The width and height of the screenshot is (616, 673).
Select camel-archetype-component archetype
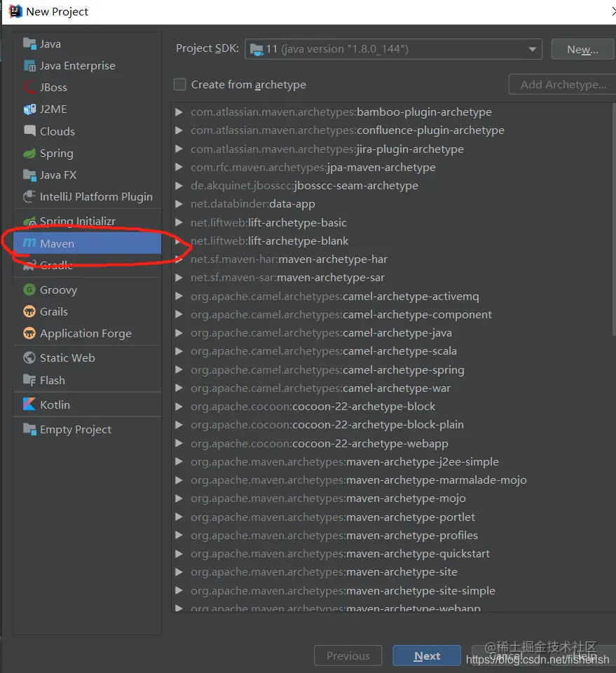[341, 315]
